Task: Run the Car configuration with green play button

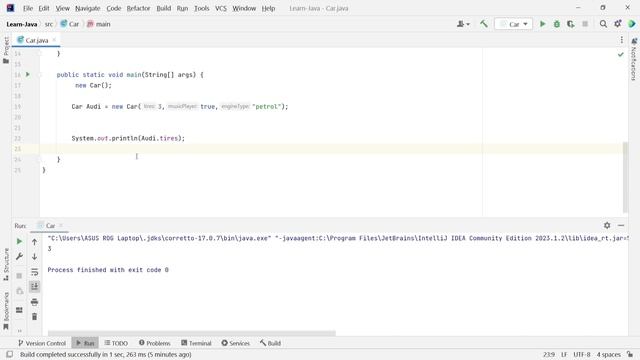Action: coord(542,24)
